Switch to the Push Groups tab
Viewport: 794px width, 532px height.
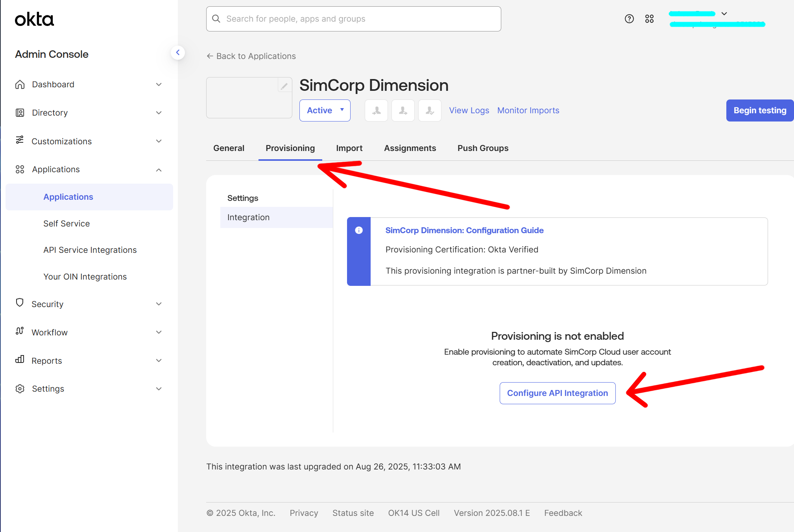click(x=483, y=148)
